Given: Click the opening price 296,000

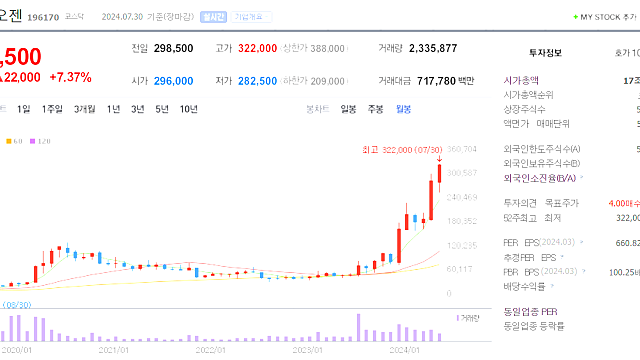Looking at the screenshot, I should [173, 81].
